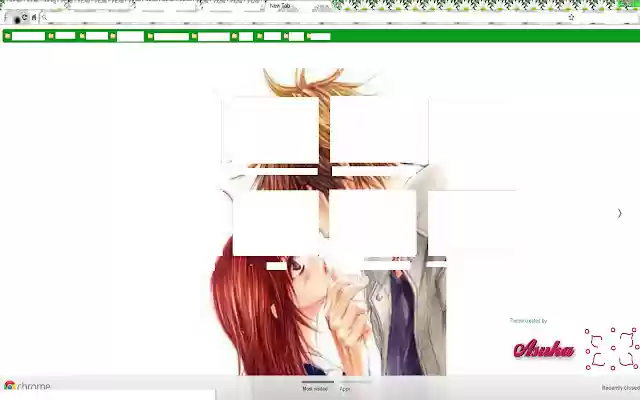The width and height of the screenshot is (640, 400).
Task: Open top-middle most visited thumbnail
Action: pos(379,131)
